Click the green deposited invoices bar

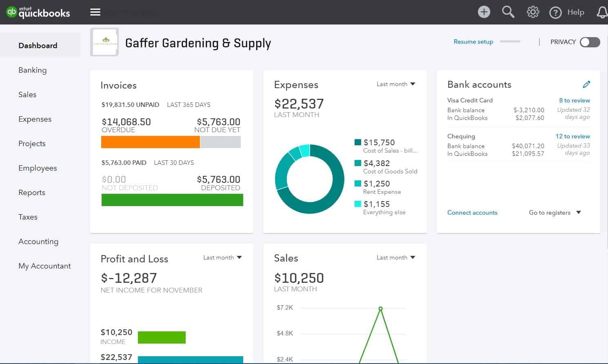[172, 200]
